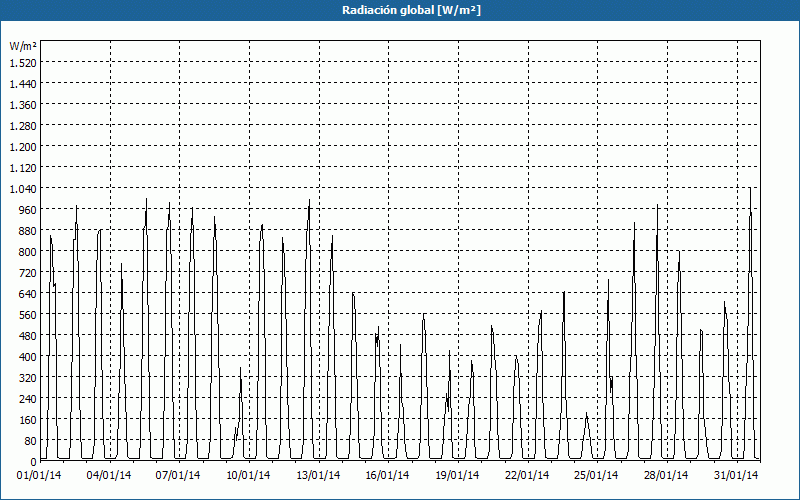800x500 pixels.
Task: Click the 22/01/14 date label
Action: (527, 475)
